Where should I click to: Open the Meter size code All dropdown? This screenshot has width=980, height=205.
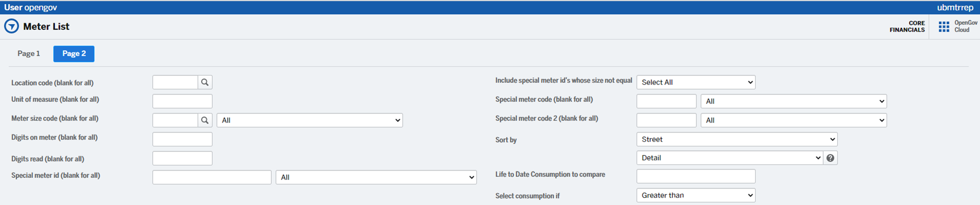310,120
